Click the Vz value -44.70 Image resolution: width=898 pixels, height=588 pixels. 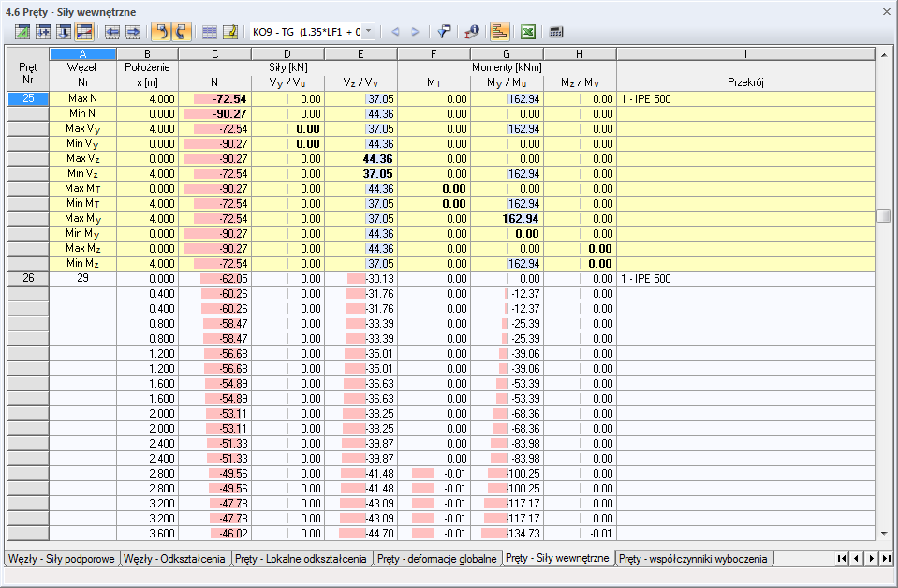pos(361,533)
